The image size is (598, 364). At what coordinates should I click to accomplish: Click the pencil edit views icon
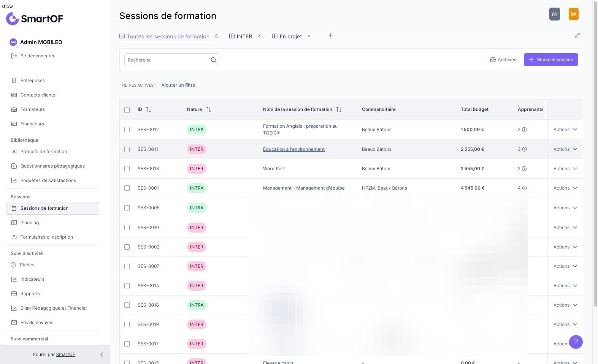pyautogui.click(x=577, y=35)
